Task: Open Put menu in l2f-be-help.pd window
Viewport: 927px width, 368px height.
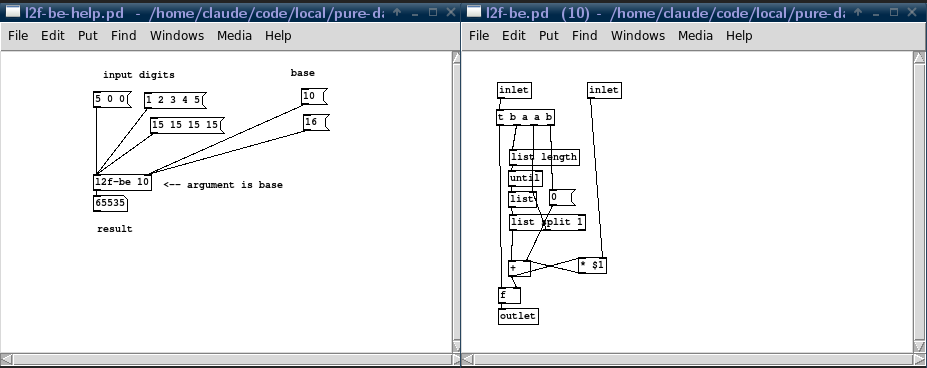Action: click(x=87, y=35)
